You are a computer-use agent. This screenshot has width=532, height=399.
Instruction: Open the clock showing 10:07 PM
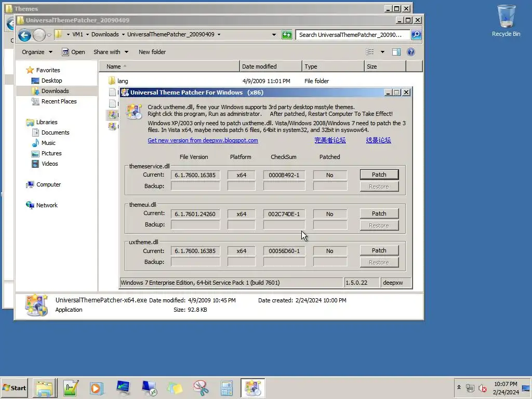click(506, 388)
